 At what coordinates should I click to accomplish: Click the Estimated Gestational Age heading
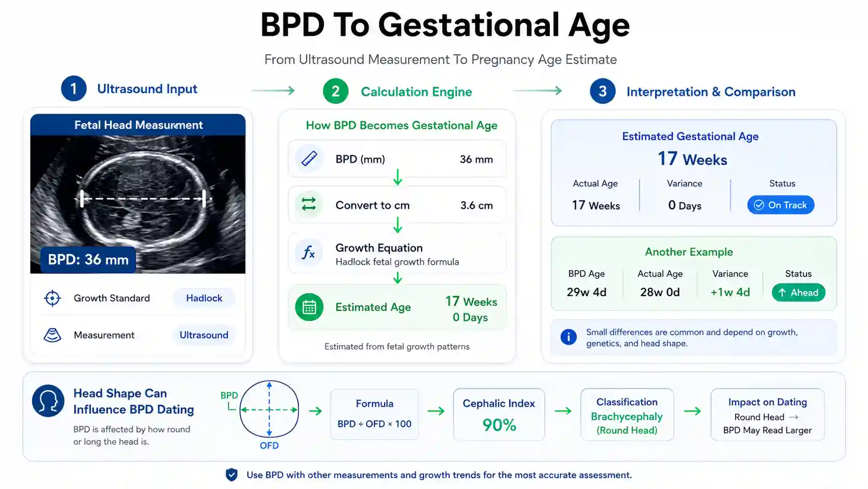coord(690,136)
